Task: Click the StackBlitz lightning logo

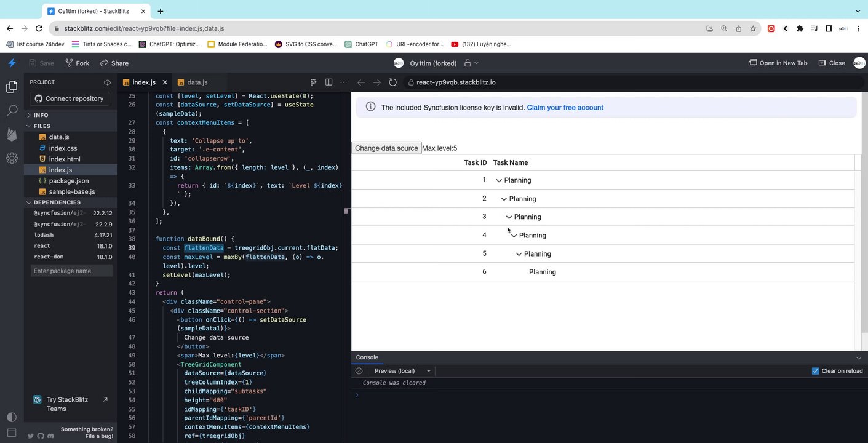Action: coord(12,63)
